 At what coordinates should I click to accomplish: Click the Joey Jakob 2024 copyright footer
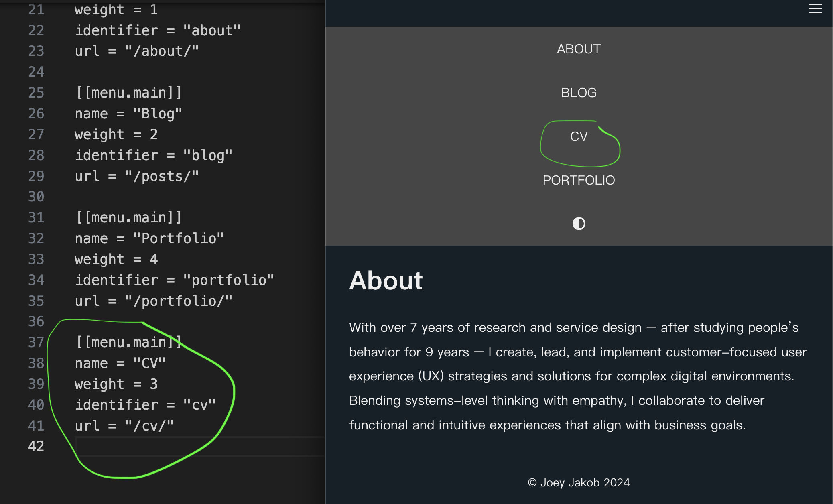pos(579,482)
